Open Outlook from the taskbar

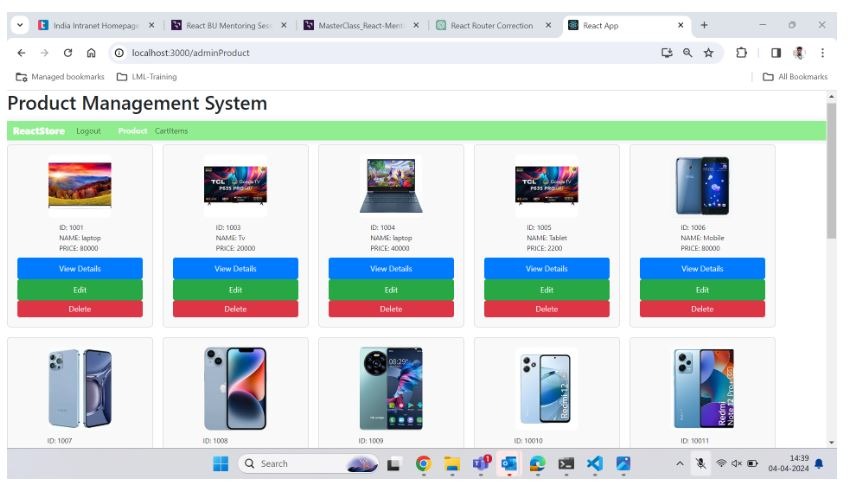509,465
